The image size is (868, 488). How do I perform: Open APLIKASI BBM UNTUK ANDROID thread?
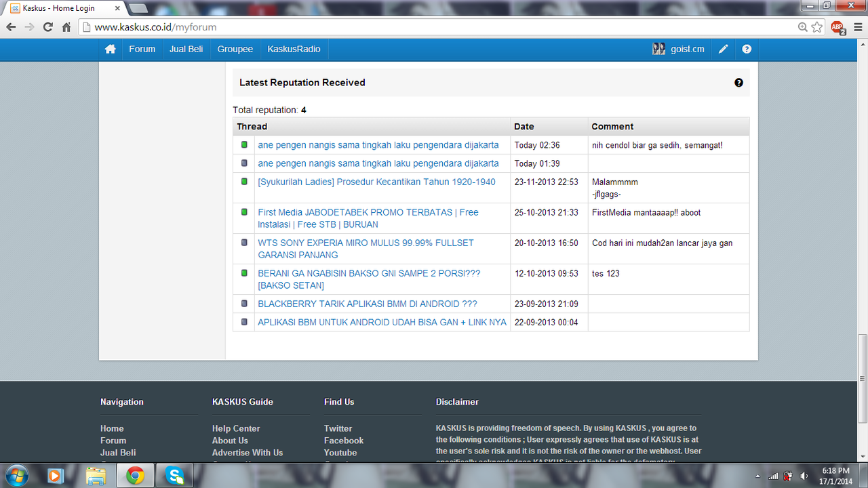pos(382,322)
